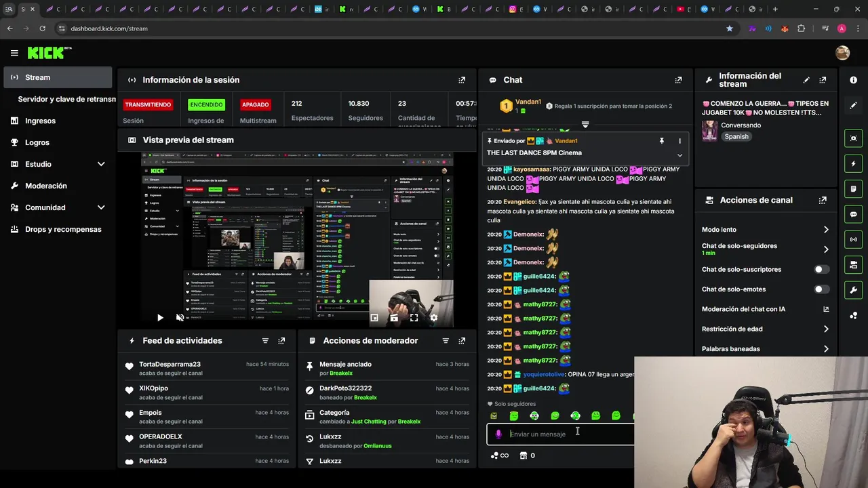Bookmark this page with the address bar star
This screenshot has height=488, width=868.
click(730, 28)
